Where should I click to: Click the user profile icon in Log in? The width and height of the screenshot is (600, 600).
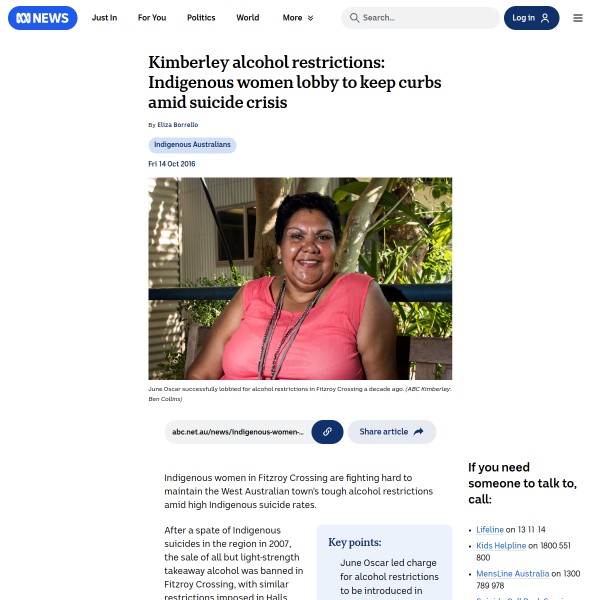click(545, 18)
